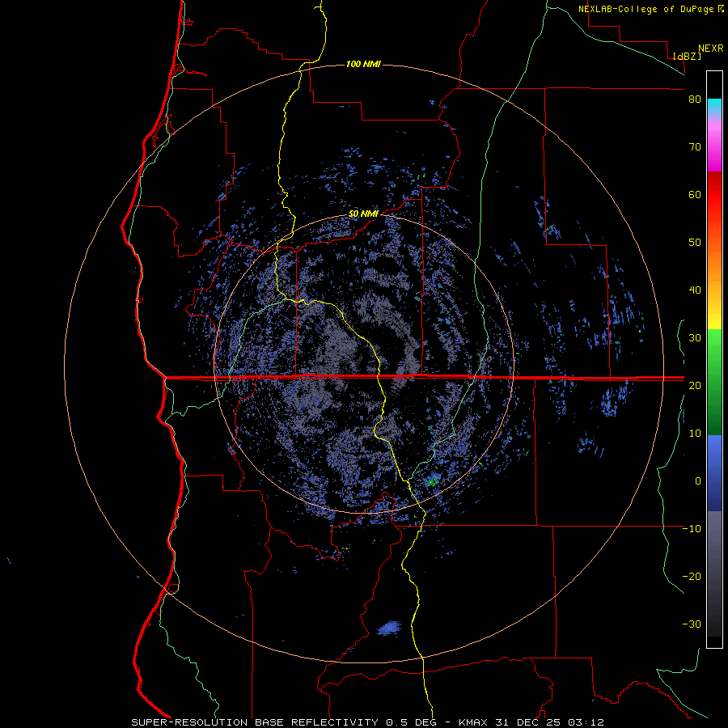This screenshot has width=728, height=728.
Task: Click the cyan band atop the color bar
Action: click(714, 105)
